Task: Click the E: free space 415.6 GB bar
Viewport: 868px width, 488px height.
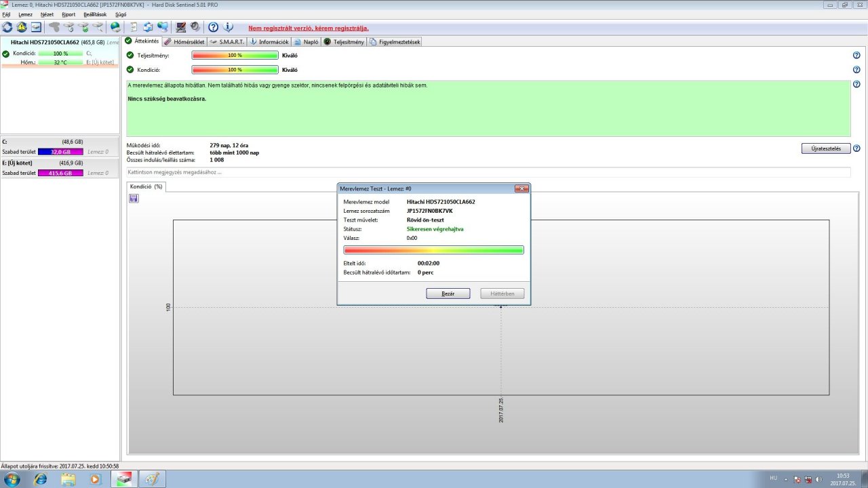Action: click(x=60, y=173)
